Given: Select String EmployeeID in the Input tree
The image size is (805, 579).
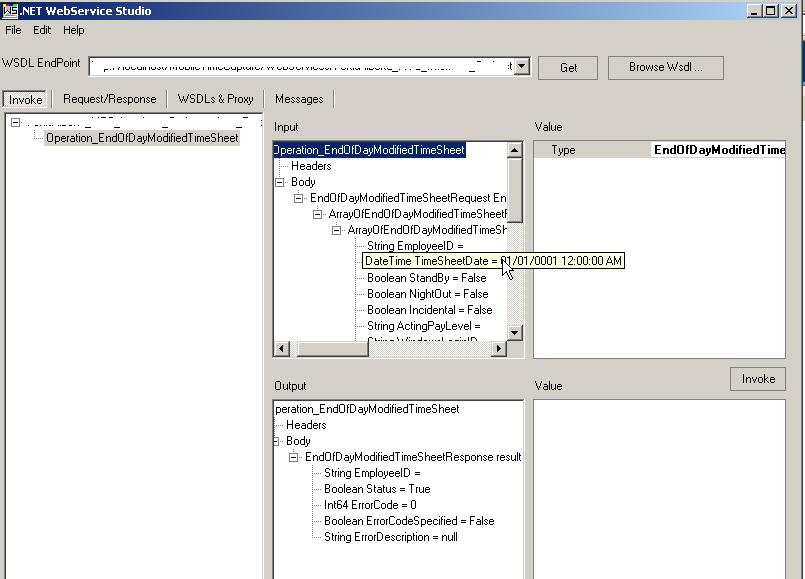Looking at the screenshot, I should [415, 246].
